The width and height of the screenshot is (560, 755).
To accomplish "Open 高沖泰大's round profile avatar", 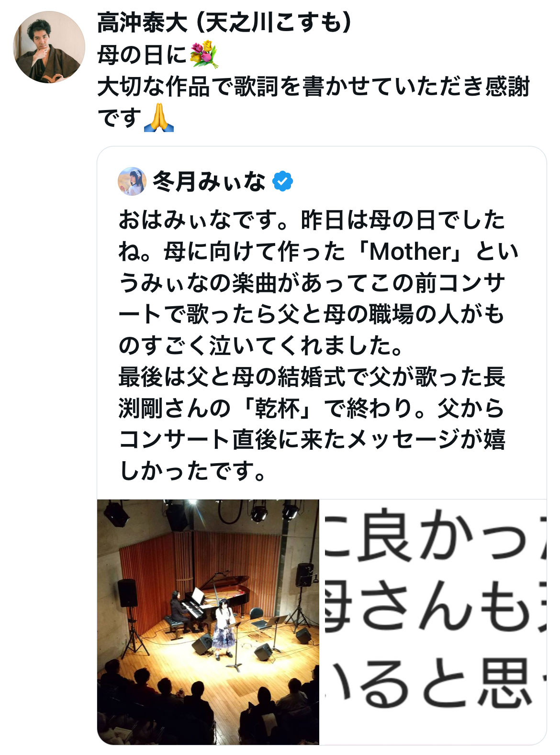I will [48, 47].
